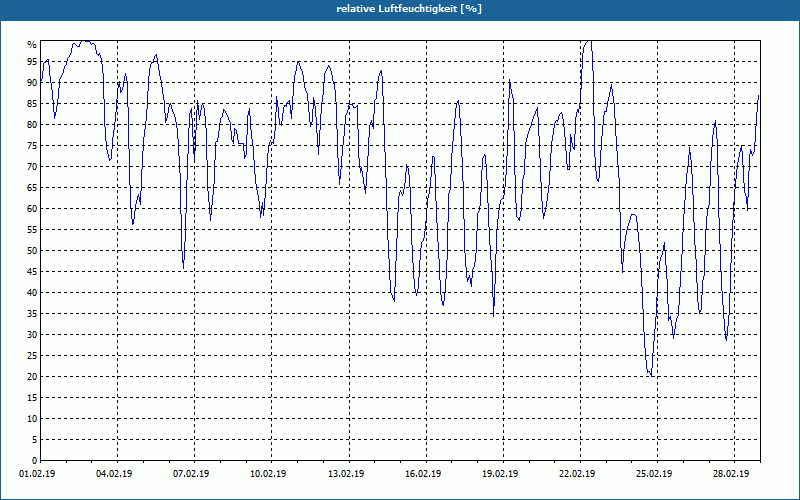Click the y-axis value 0
The width and height of the screenshot is (800, 500).
[35, 461]
